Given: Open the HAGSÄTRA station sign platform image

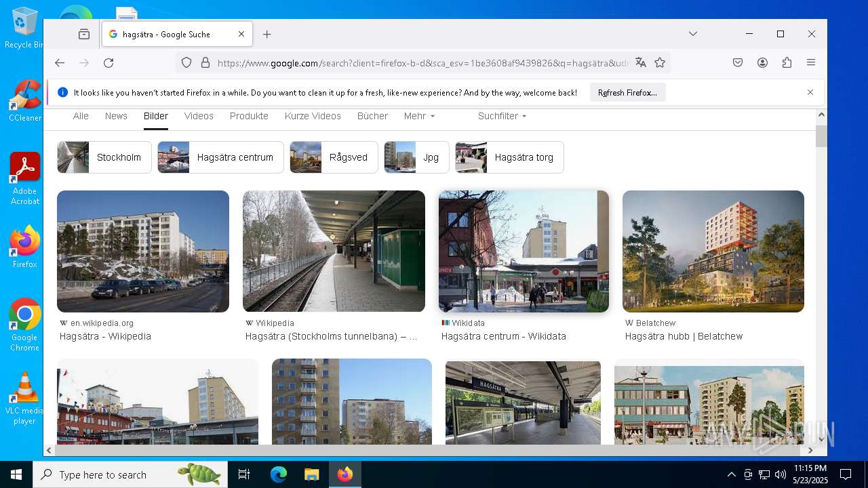Looking at the screenshot, I should click(523, 403).
